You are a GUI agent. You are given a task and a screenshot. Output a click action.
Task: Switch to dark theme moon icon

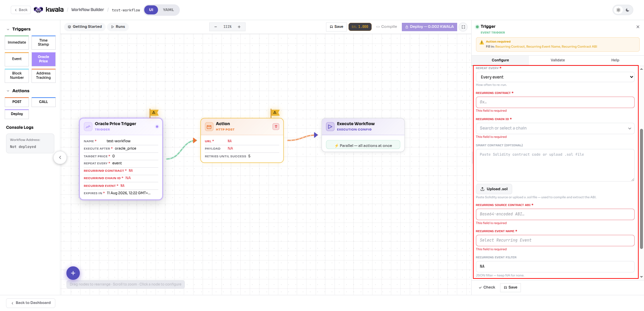click(628, 10)
